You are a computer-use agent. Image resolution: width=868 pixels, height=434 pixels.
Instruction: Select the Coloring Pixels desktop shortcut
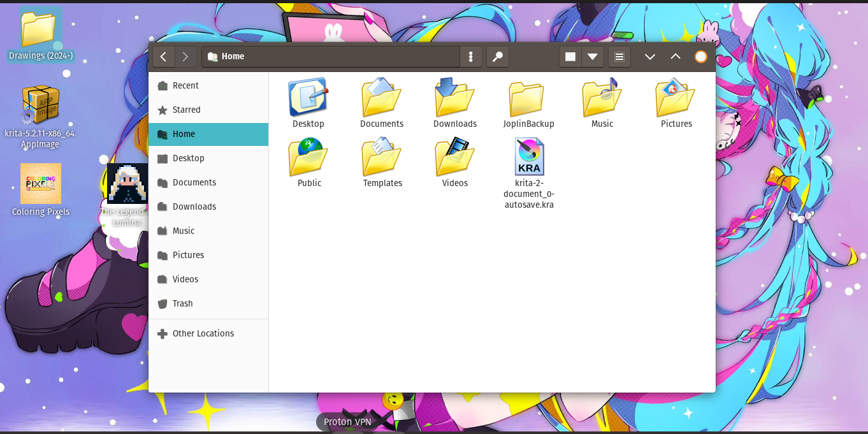pos(41,184)
